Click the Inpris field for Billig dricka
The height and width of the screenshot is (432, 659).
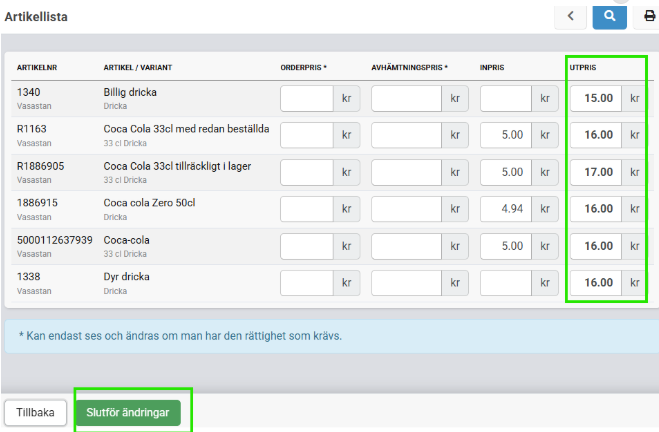(x=506, y=98)
